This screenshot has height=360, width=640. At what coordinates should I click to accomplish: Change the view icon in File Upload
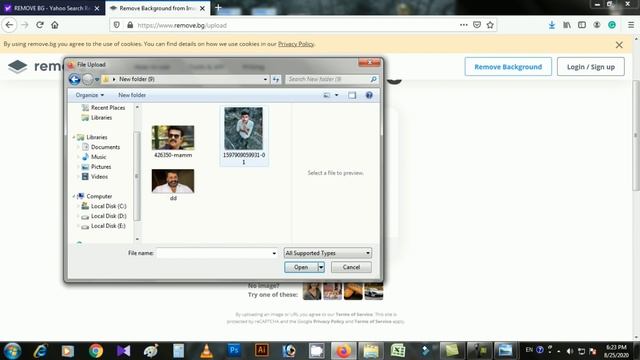327,95
